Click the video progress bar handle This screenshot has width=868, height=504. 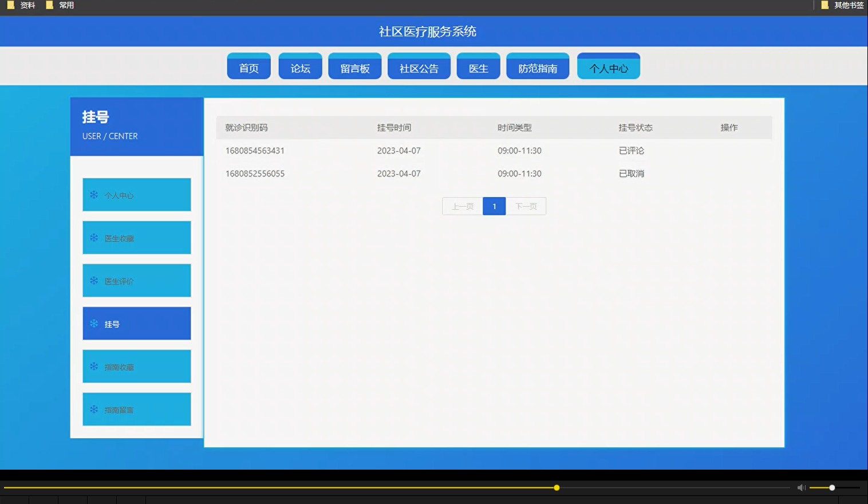557,488
